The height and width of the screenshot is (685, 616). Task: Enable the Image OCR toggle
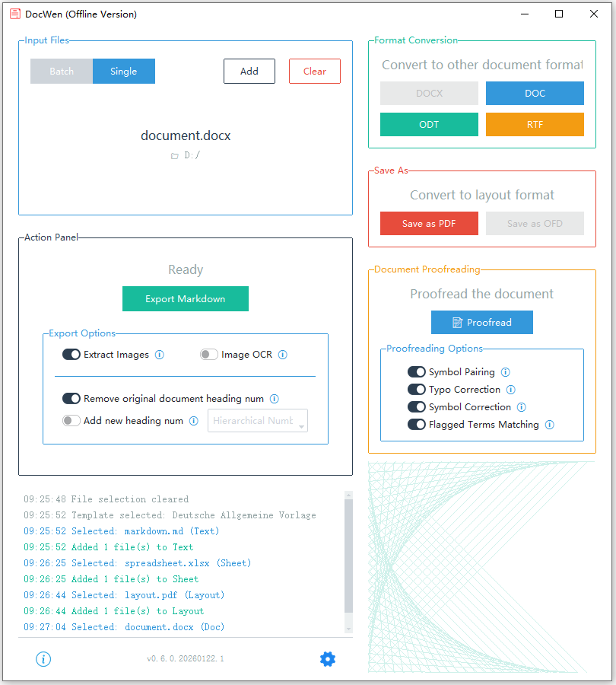point(209,355)
